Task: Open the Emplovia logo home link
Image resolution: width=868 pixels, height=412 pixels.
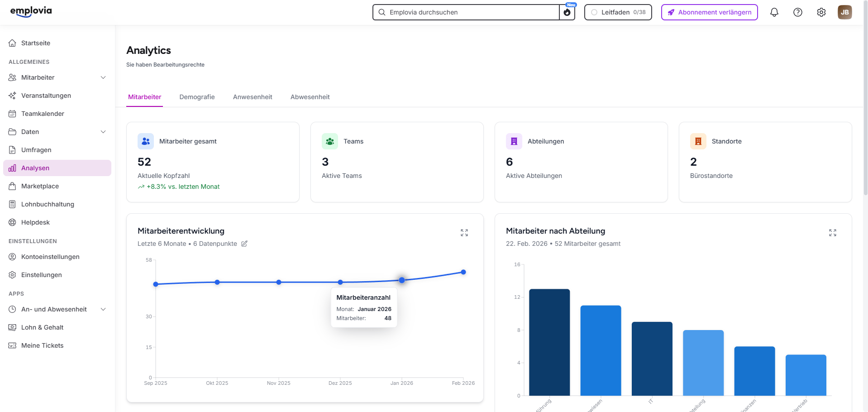Action: tap(31, 11)
